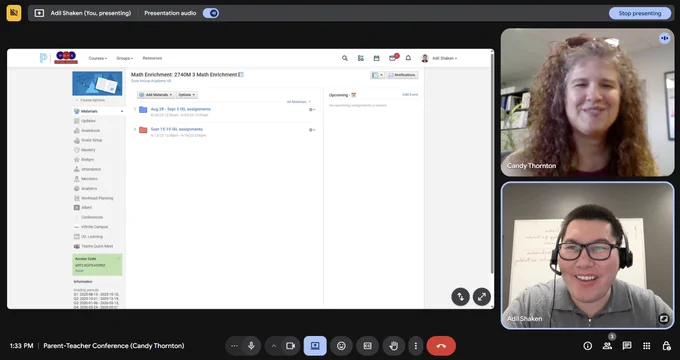Open IXL Learning in course sidebar
The width and height of the screenshot is (680, 360).
point(92,236)
